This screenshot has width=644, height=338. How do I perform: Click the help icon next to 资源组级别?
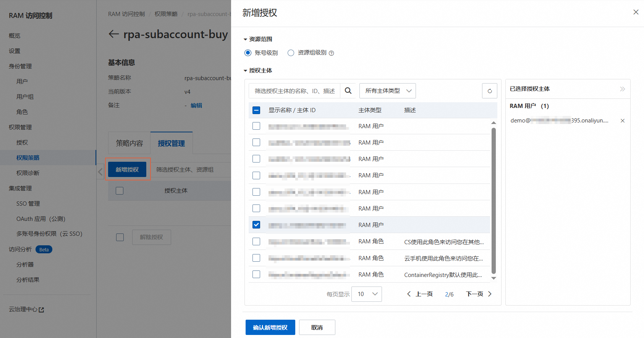[x=332, y=53]
